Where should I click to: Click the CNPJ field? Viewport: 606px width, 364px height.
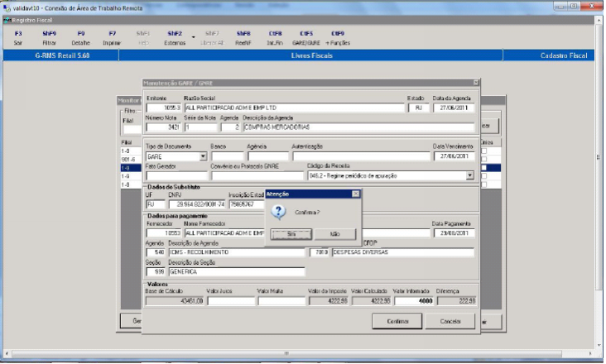point(197,204)
